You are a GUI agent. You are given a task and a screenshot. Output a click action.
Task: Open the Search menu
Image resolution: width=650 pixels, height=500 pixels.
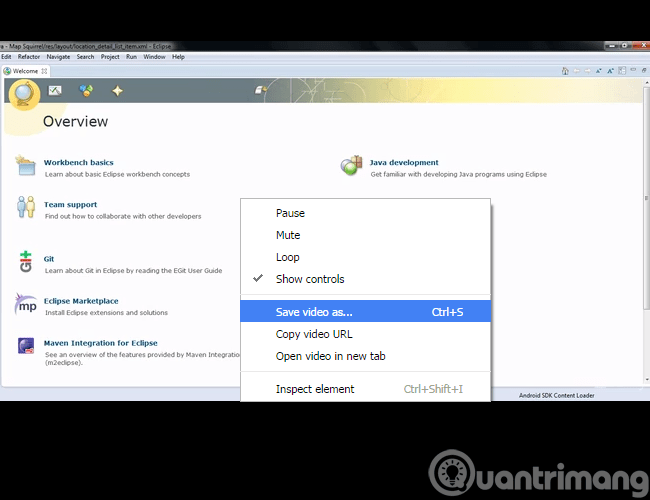click(85, 57)
